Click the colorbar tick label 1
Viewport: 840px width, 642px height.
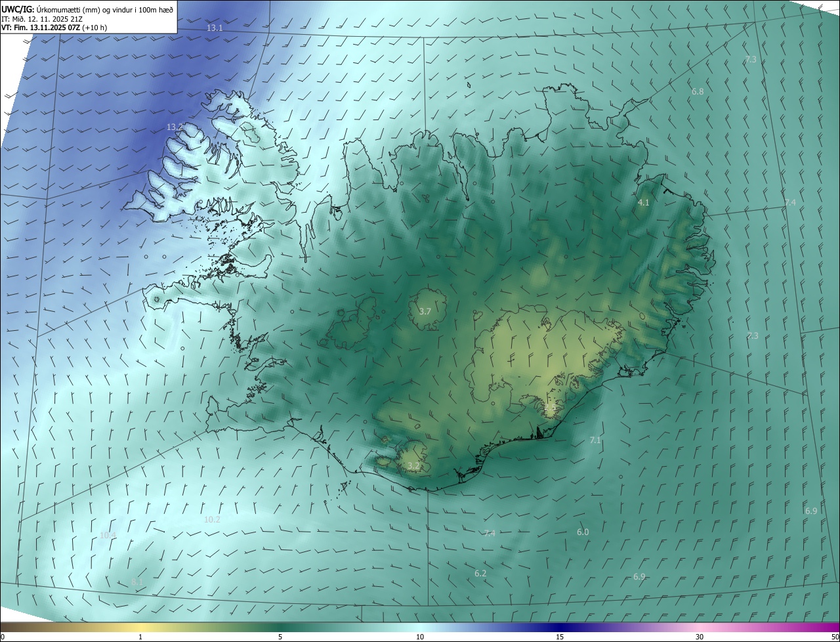pos(140,637)
